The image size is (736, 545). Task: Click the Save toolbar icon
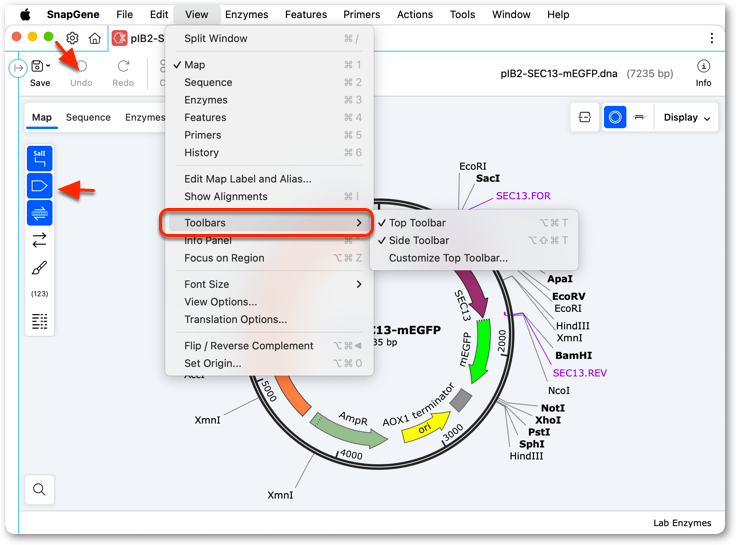point(37,66)
